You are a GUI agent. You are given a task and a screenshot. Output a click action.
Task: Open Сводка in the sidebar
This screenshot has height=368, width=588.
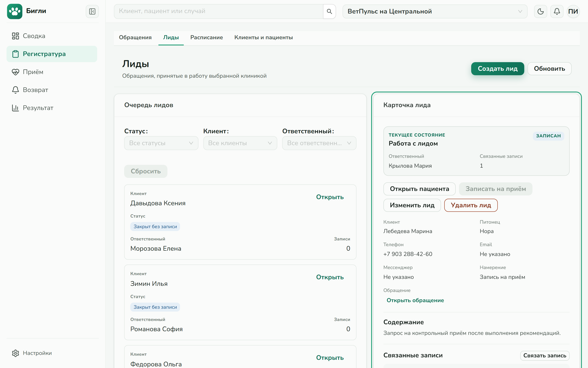[52, 36]
